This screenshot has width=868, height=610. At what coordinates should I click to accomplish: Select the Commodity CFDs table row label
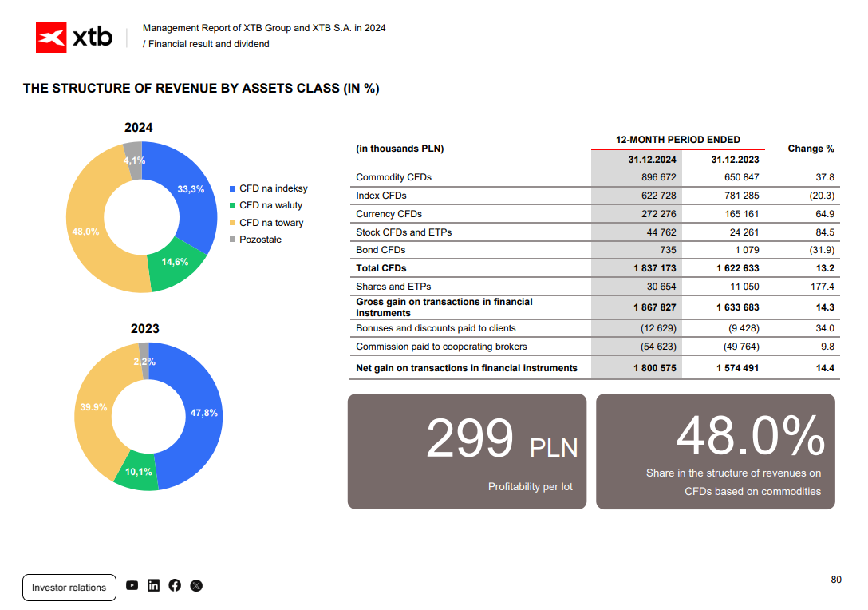393,177
